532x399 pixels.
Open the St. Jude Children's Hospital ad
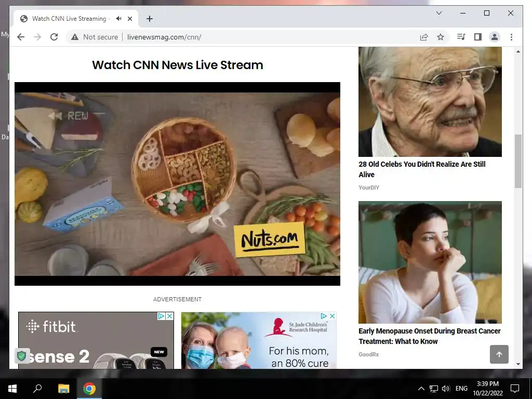[x=259, y=341]
